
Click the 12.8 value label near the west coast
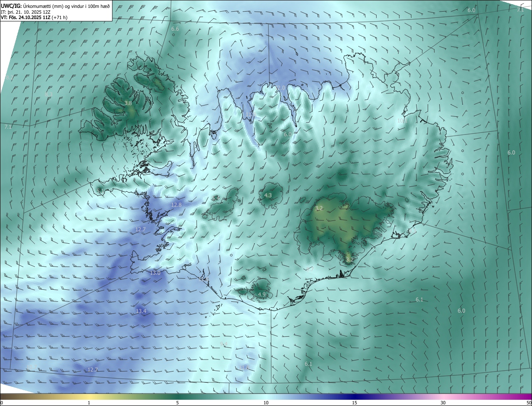point(176,205)
